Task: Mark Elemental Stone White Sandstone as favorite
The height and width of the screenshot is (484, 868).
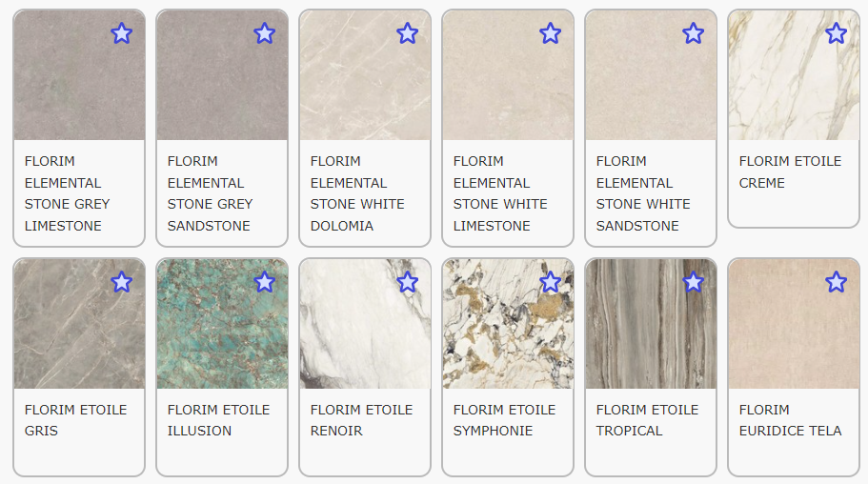Action: [693, 33]
